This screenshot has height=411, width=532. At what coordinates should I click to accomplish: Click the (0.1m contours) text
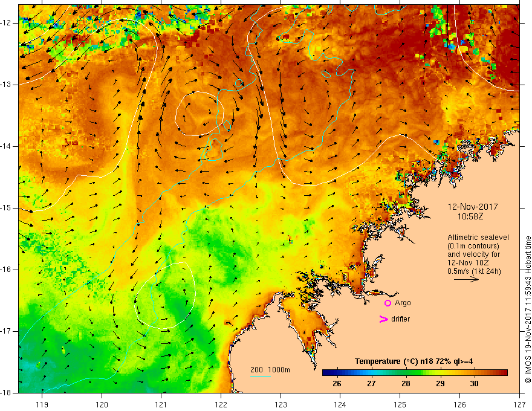click(x=473, y=246)
